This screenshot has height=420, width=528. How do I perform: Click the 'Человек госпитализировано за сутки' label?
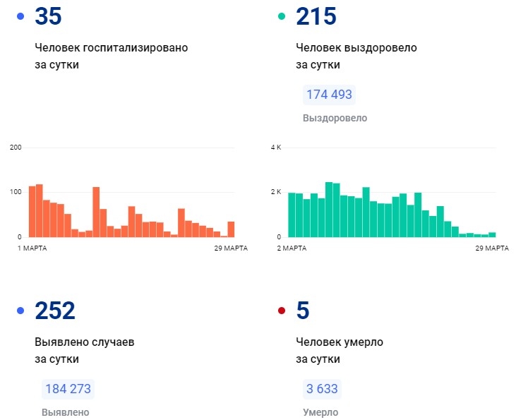[x=111, y=56]
